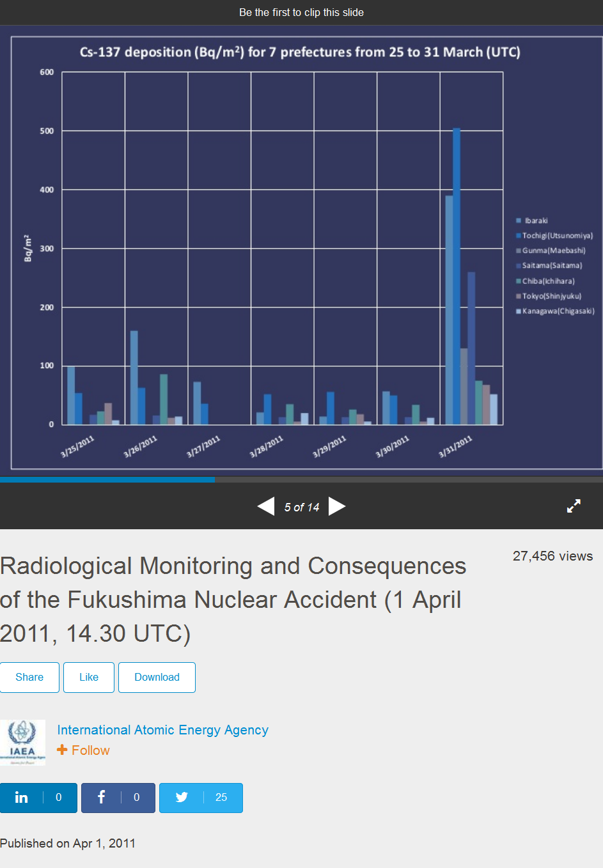Click the tallest Tochigi bar on 3/31/2011
This screenshot has width=603, height=868.
(x=457, y=275)
